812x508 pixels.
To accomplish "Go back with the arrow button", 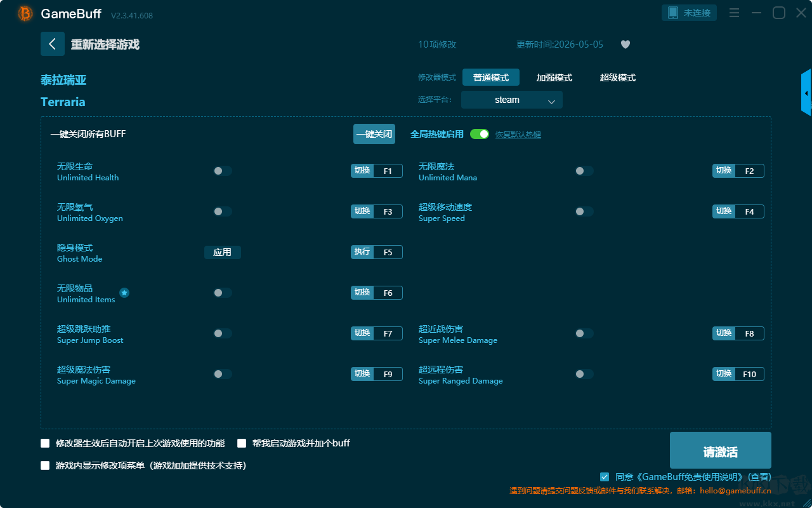I will click(53, 44).
